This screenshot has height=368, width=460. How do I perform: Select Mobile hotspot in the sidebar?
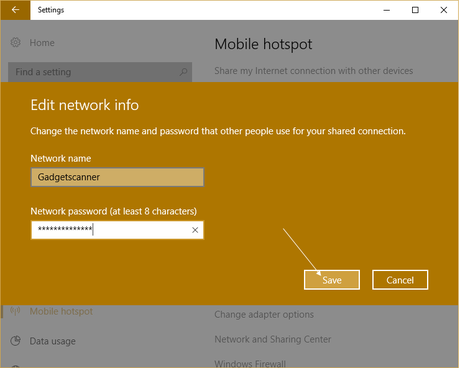tap(61, 311)
